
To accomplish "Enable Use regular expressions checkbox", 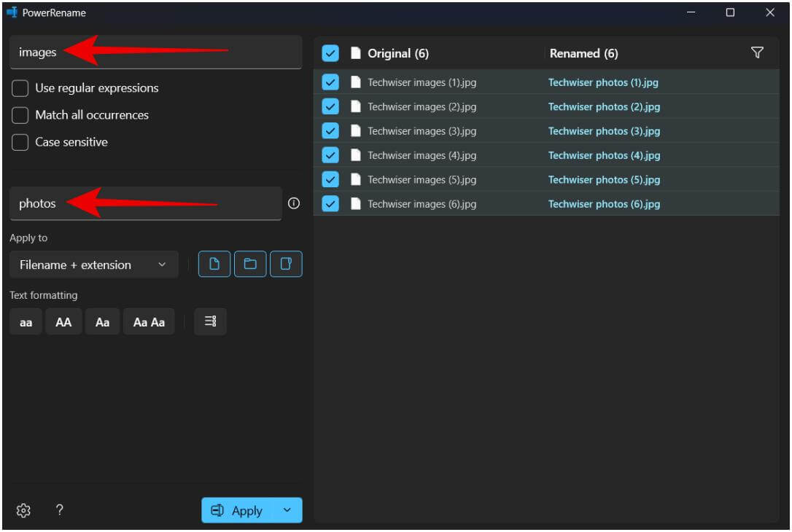I will click(20, 88).
